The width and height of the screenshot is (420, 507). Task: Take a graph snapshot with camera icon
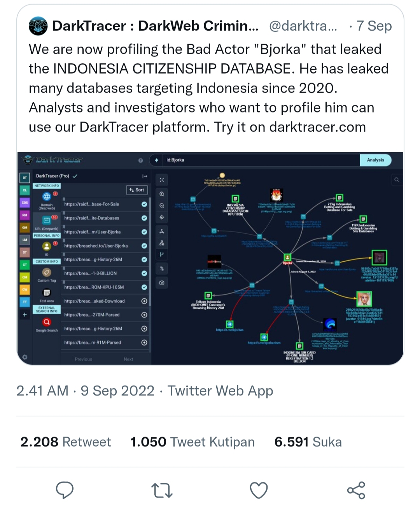coord(162,282)
